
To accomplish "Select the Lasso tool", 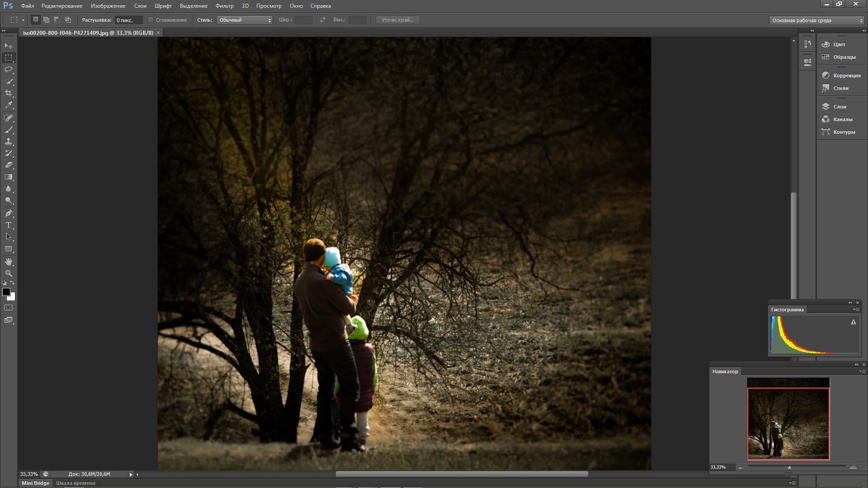I will [x=9, y=70].
